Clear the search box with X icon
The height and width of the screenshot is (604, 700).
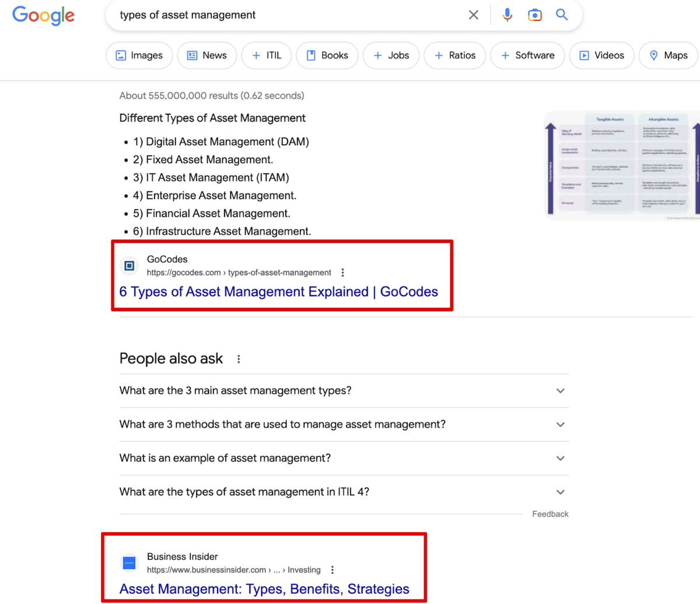474,15
